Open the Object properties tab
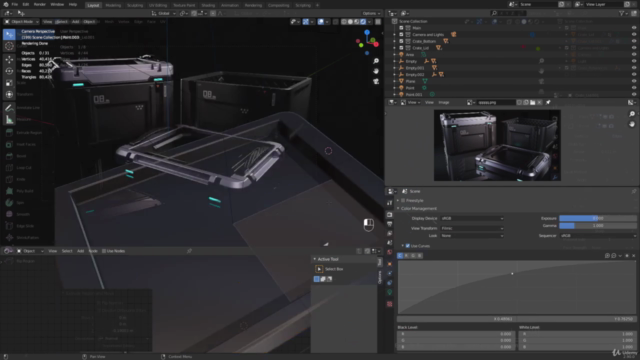640x360 pixels. (x=389, y=264)
